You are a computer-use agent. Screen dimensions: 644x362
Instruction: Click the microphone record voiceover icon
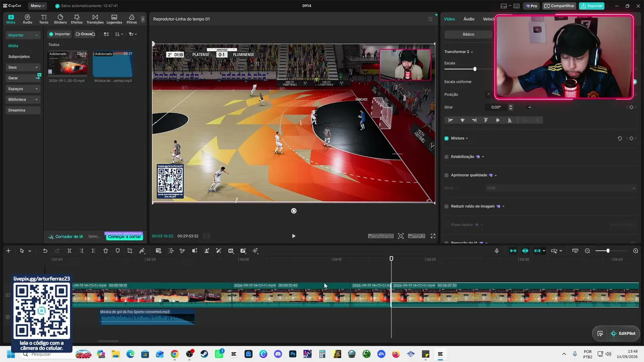point(497,251)
